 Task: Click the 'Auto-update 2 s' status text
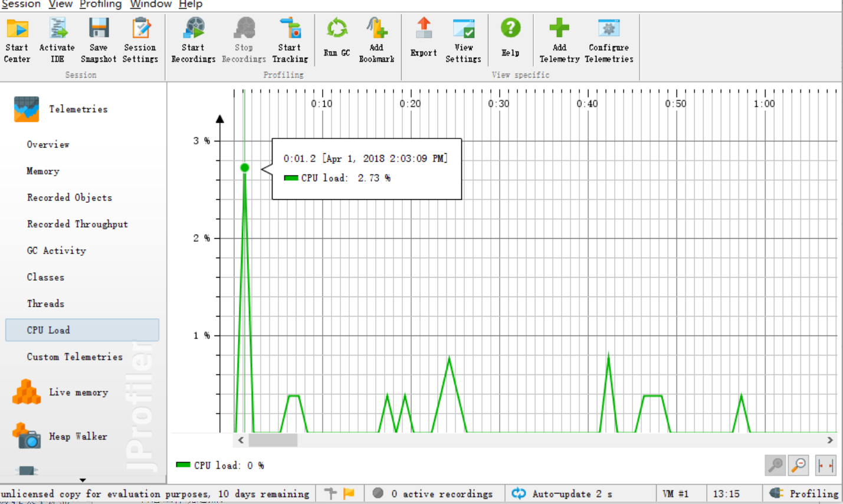pyautogui.click(x=572, y=494)
